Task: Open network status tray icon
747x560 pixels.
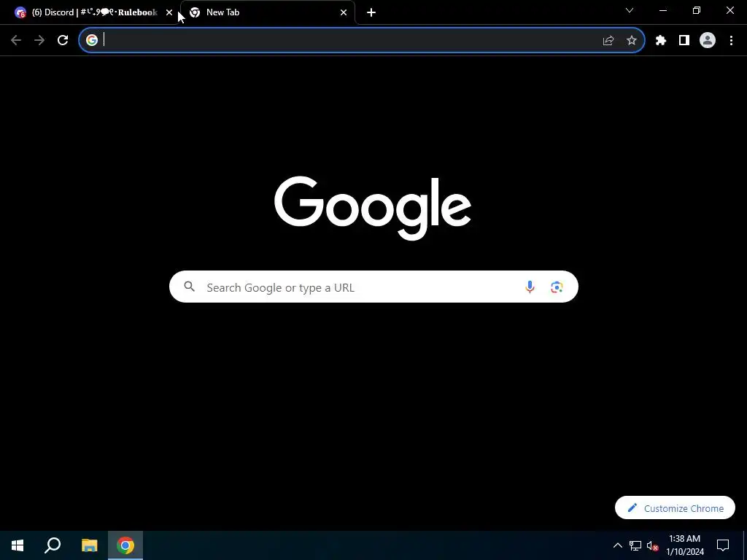Action: point(635,545)
